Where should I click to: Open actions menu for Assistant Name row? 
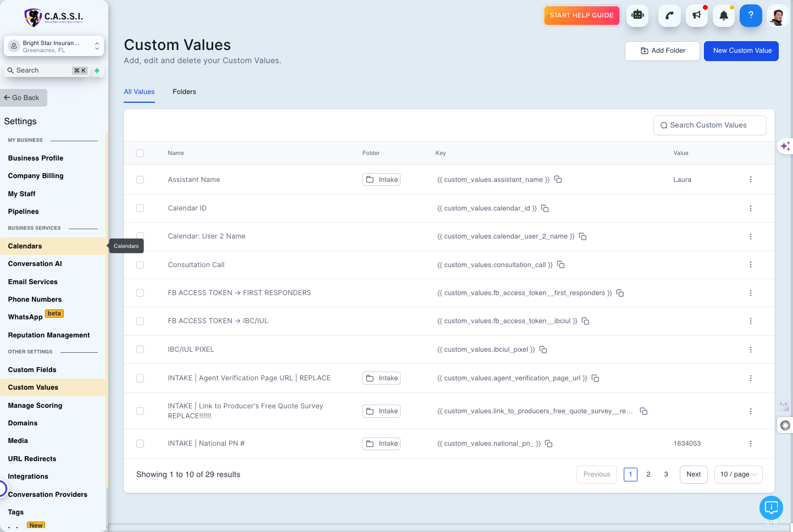(x=751, y=180)
